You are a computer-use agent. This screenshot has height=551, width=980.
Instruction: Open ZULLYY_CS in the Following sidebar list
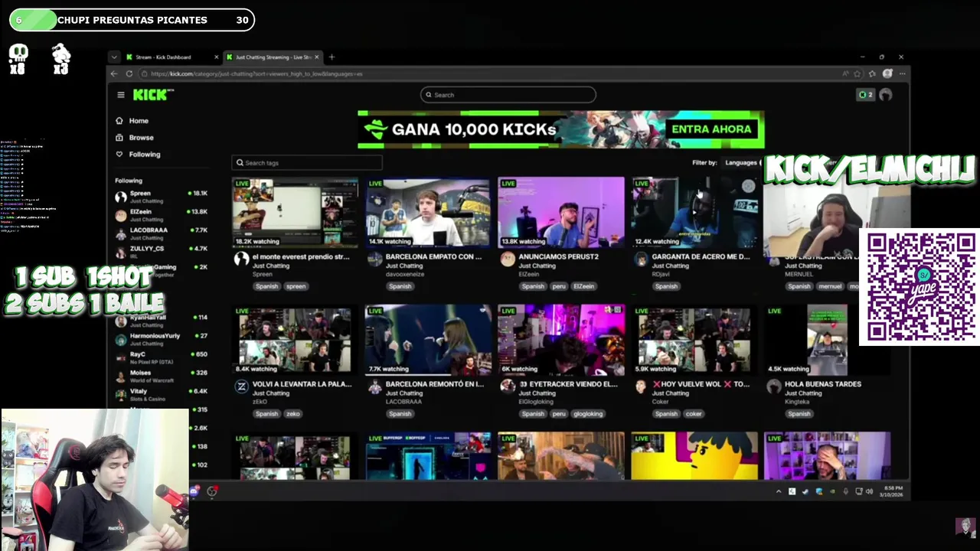pyautogui.click(x=161, y=252)
